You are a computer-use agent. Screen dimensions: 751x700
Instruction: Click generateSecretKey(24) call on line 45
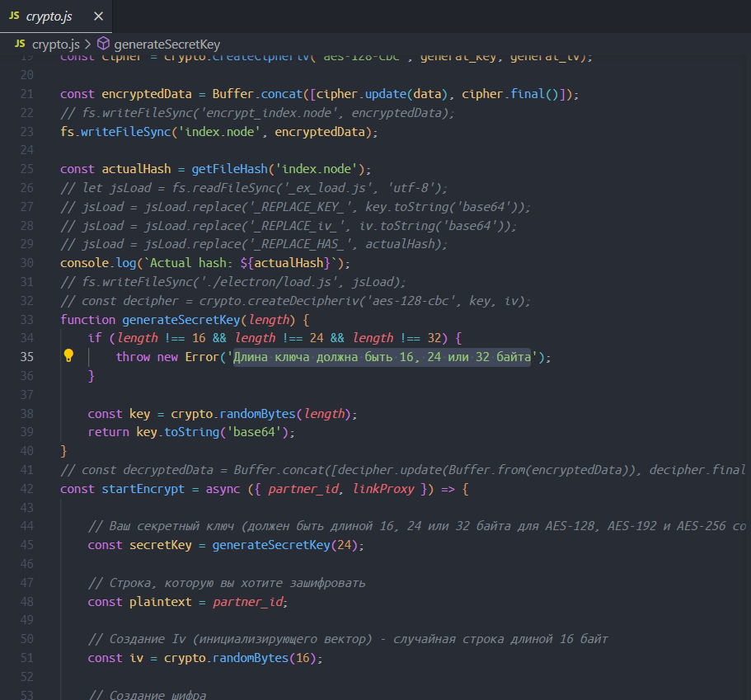[x=285, y=545]
